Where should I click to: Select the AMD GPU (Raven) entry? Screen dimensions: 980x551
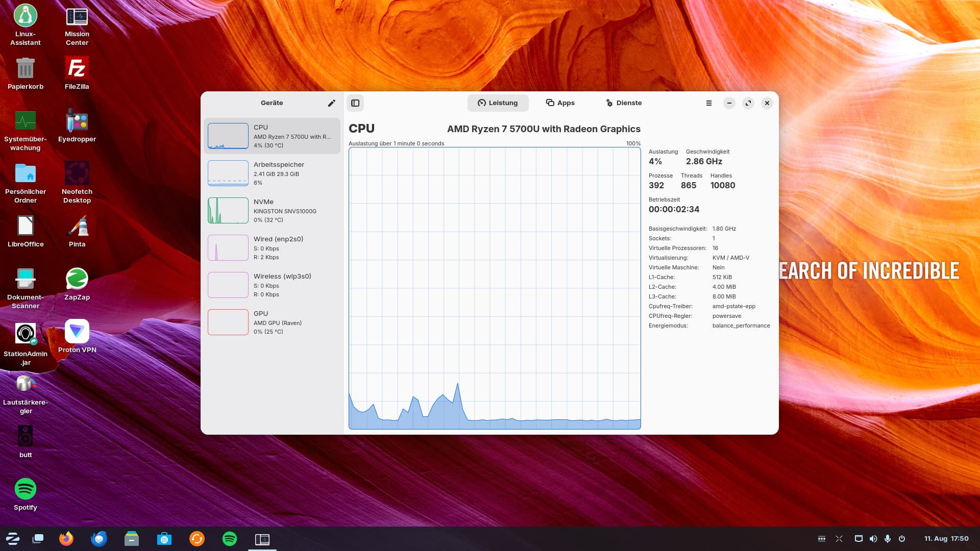tap(272, 322)
